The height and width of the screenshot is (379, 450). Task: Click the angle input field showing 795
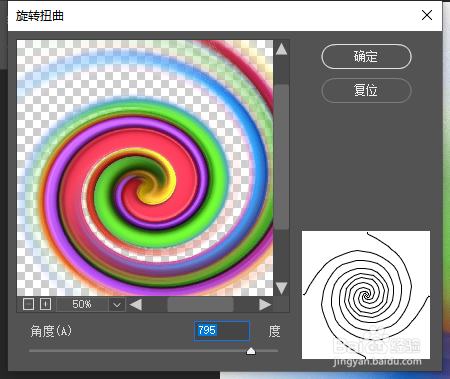(222, 331)
